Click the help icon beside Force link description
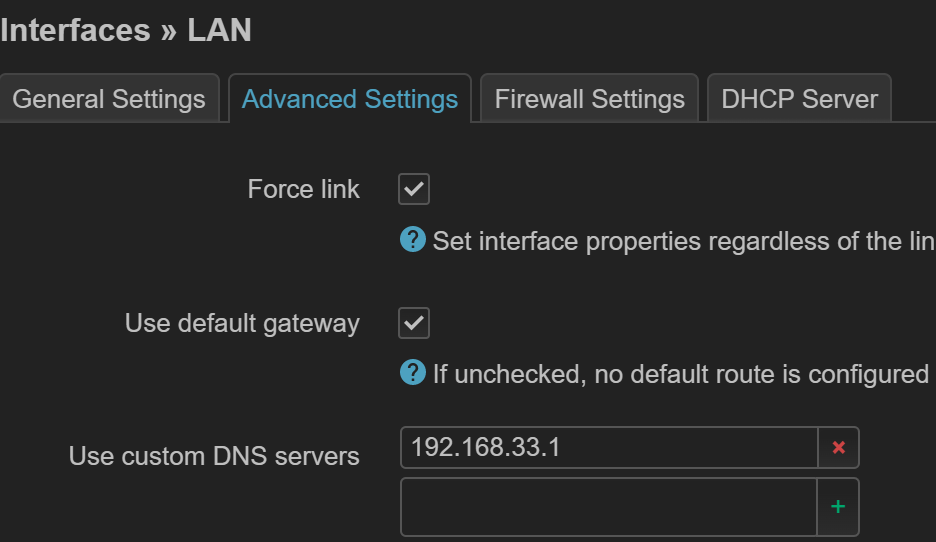Screen dimensions: 936x542 pyautogui.click(x=412, y=240)
